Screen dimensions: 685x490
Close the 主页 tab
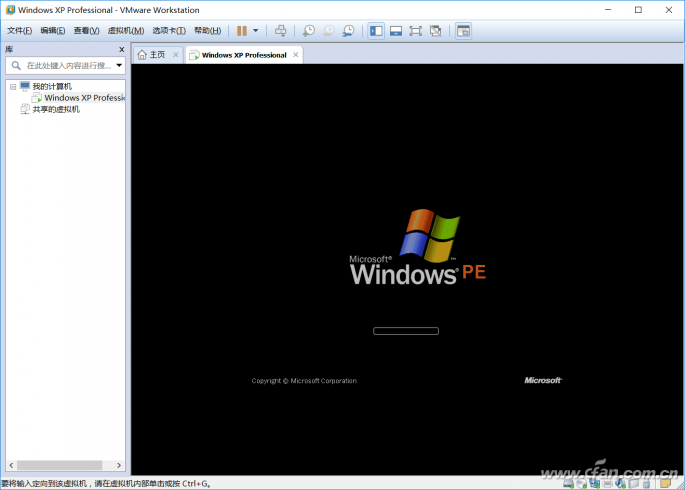[x=176, y=55]
